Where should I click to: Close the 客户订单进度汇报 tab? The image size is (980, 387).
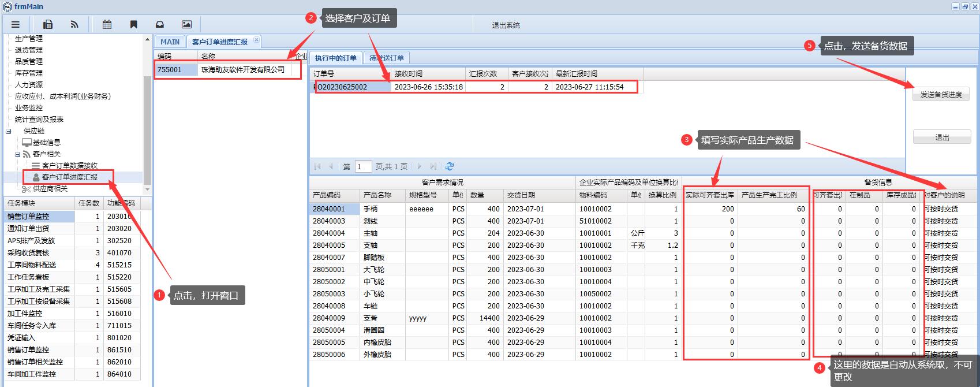(x=257, y=40)
